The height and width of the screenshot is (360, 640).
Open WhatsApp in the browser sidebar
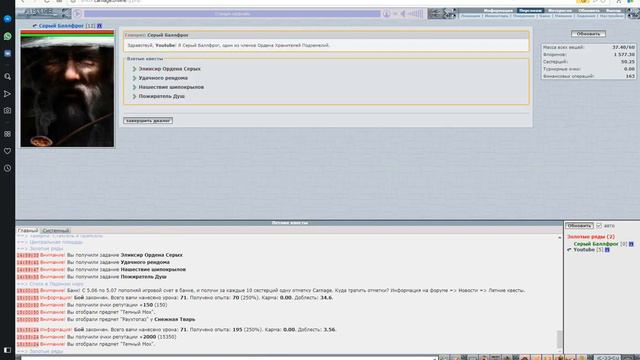(7, 36)
